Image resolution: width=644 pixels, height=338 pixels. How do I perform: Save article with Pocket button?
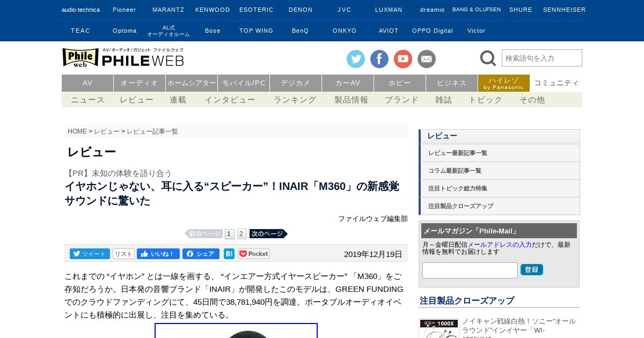tap(254, 254)
